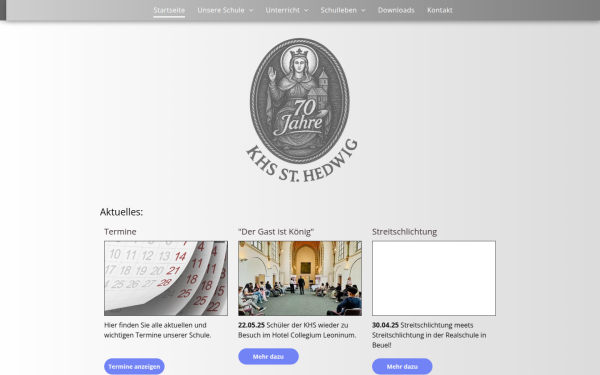
Task: Expand the Unsere Schule dropdown chevron
Action: pos(251,10)
